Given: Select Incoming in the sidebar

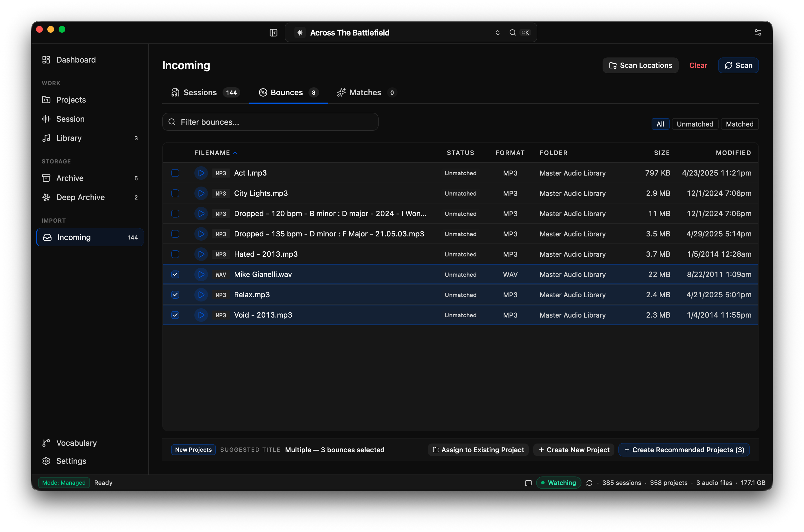Looking at the screenshot, I should (x=90, y=237).
